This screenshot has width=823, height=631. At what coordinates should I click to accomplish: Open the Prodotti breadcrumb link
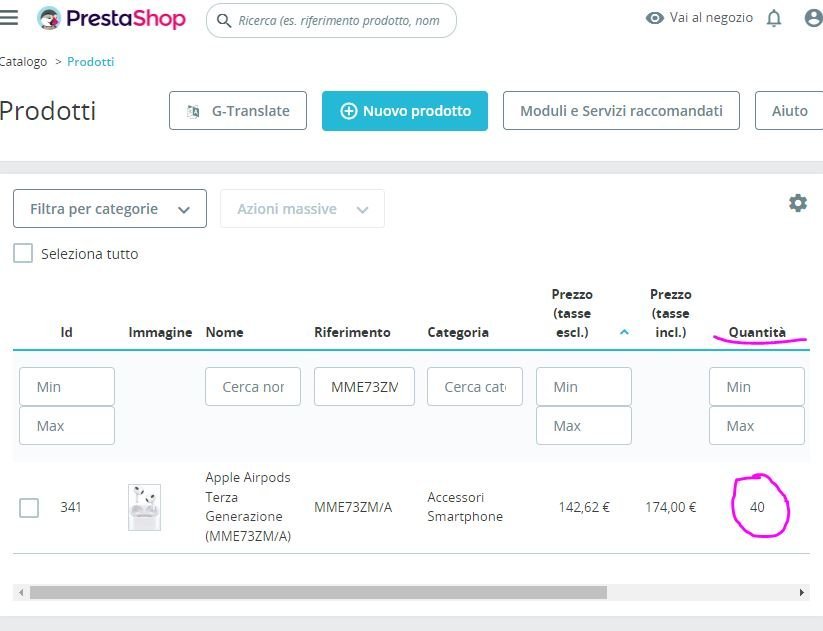pos(90,61)
